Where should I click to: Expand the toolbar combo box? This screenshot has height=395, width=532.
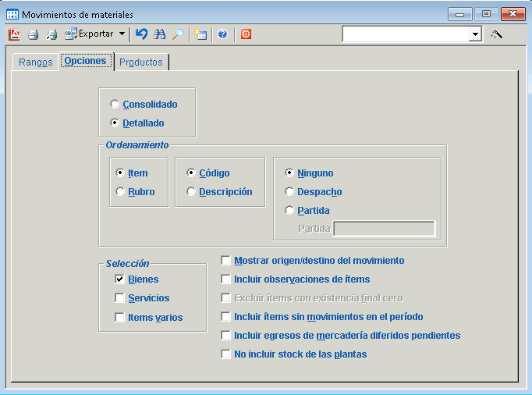(475, 34)
